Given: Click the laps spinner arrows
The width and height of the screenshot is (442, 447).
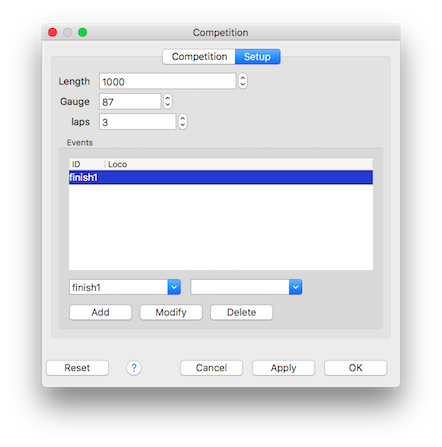Looking at the screenshot, I should [x=182, y=122].
